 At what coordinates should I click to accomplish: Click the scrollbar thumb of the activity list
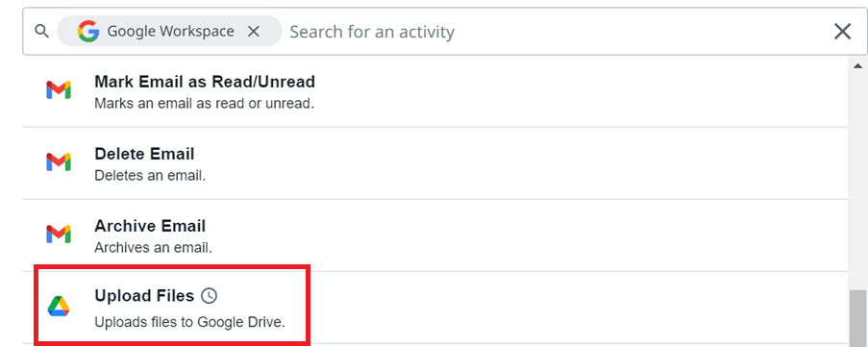[857, 317]
